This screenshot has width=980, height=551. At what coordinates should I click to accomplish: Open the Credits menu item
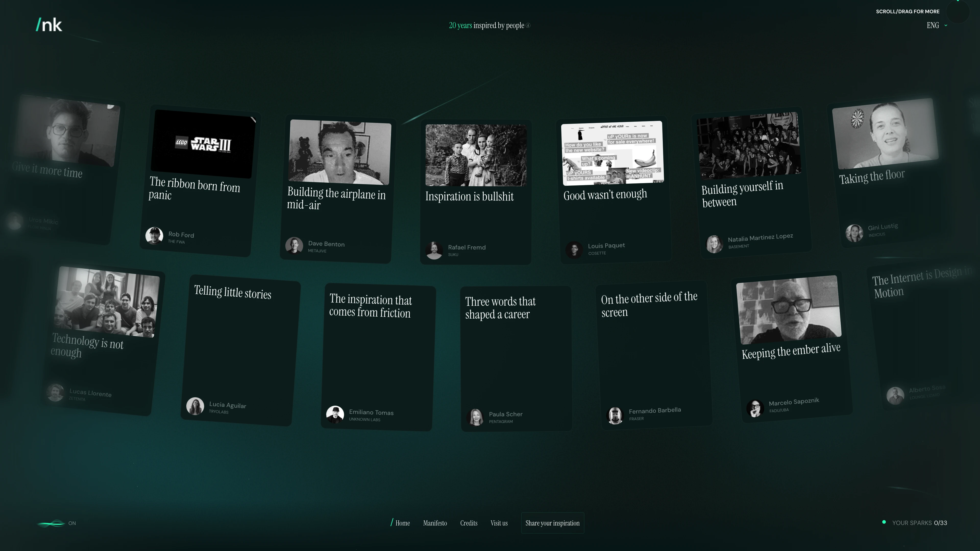pos(469,523)
